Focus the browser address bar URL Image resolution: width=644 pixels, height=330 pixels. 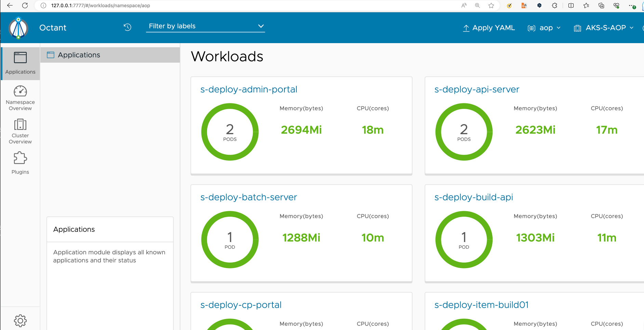click(100, 5)
